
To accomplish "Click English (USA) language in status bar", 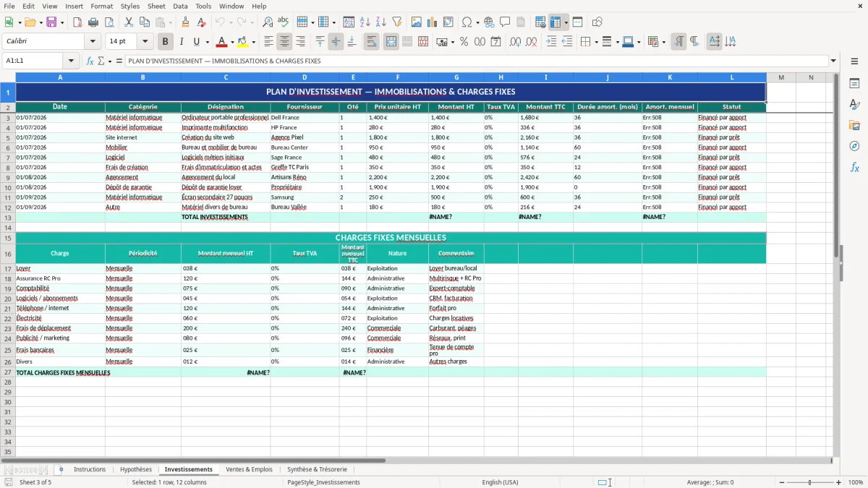I will click(x=501, y=482).
